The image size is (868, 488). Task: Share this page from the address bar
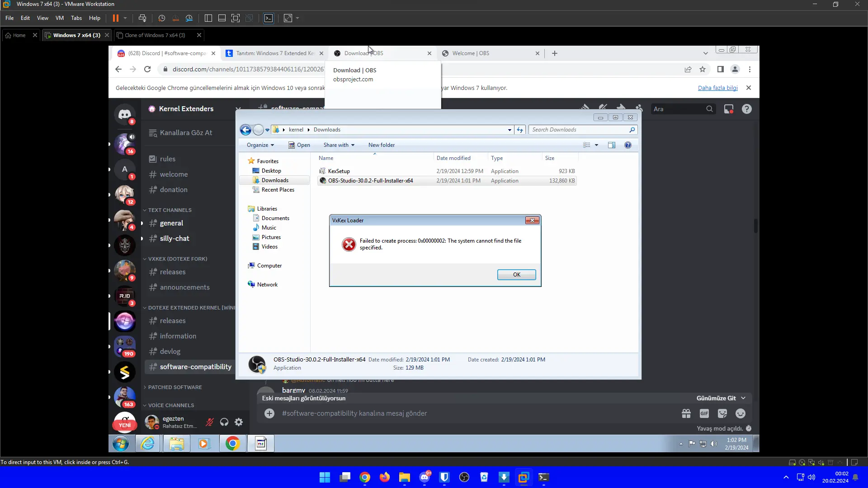[688, 69]
